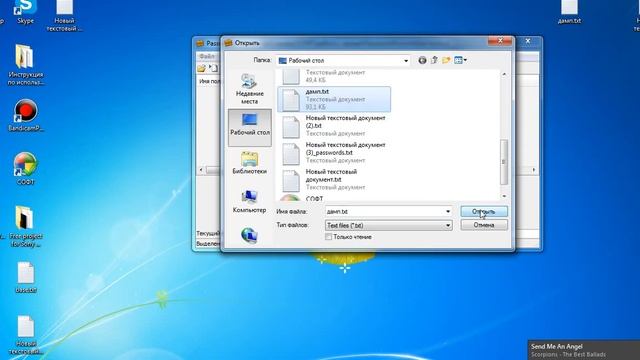Open СОФТ desktop shortcut icon
The height and width of the screenshot is (360, 640).
point(25,168)
